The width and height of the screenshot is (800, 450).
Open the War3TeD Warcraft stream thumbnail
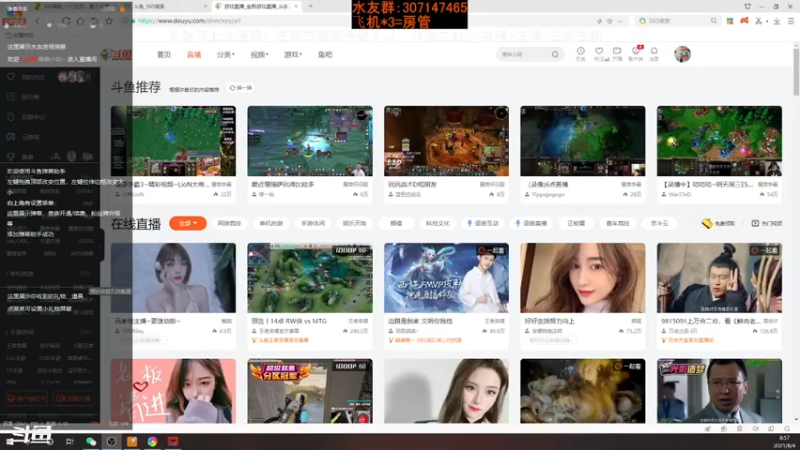(719, 141)
